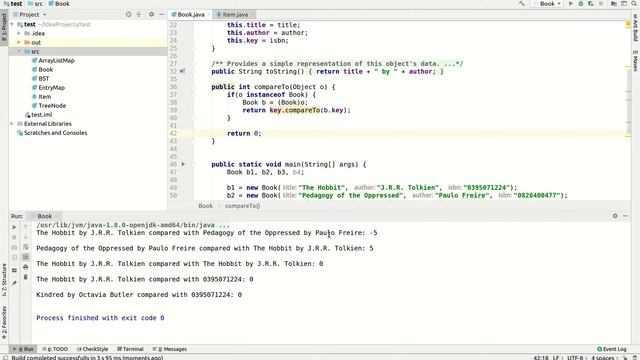Open the Maven side panel
Screen dimensions: 640x360
tap(636, 60)
